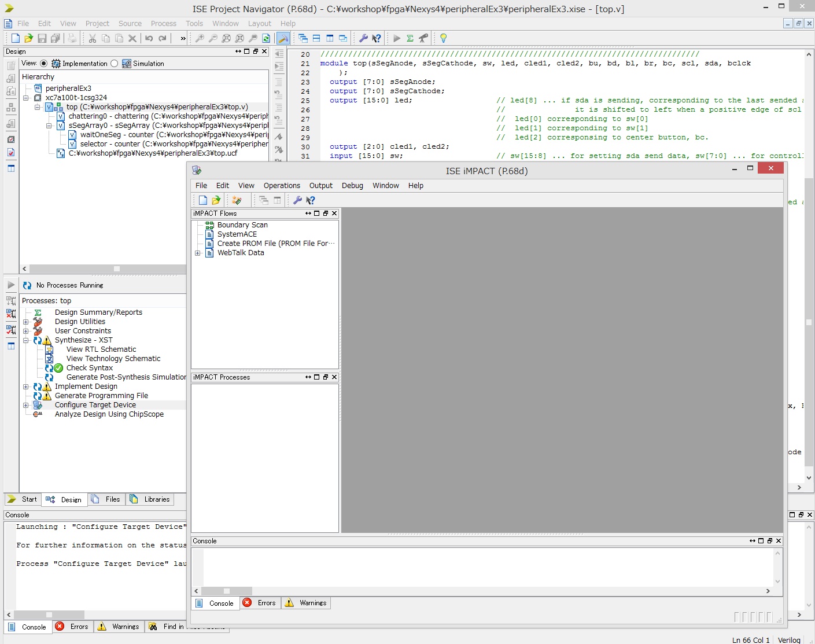Click the open project icon in iMPACT toolbar

coord(216,200)
